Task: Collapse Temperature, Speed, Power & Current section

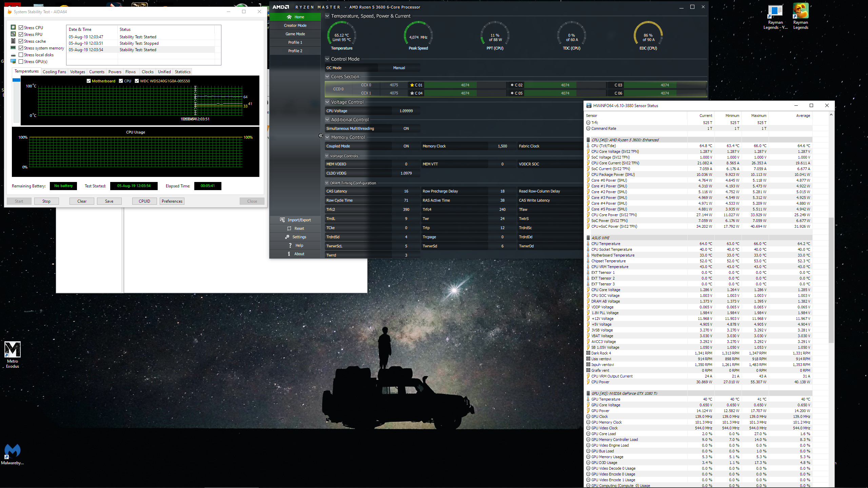Action: 327,16
